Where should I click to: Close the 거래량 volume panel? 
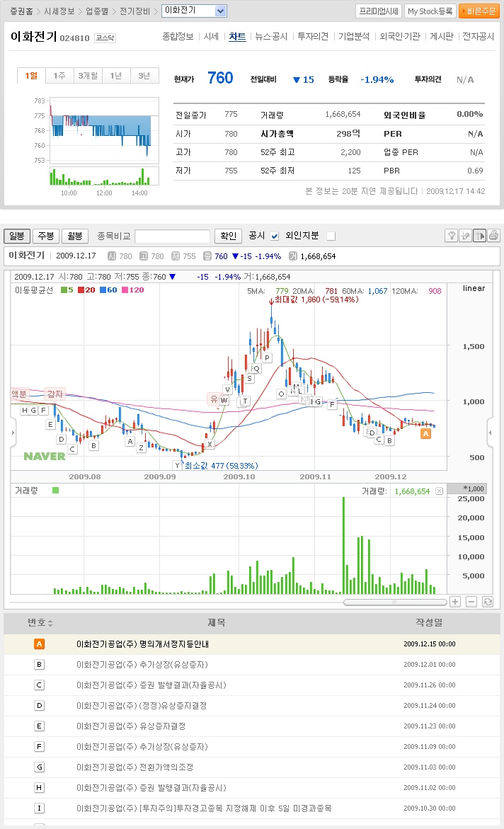(439, 491)
